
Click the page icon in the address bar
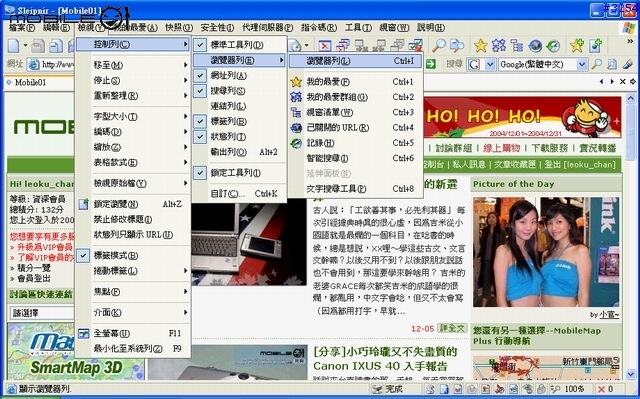[34, 64]
